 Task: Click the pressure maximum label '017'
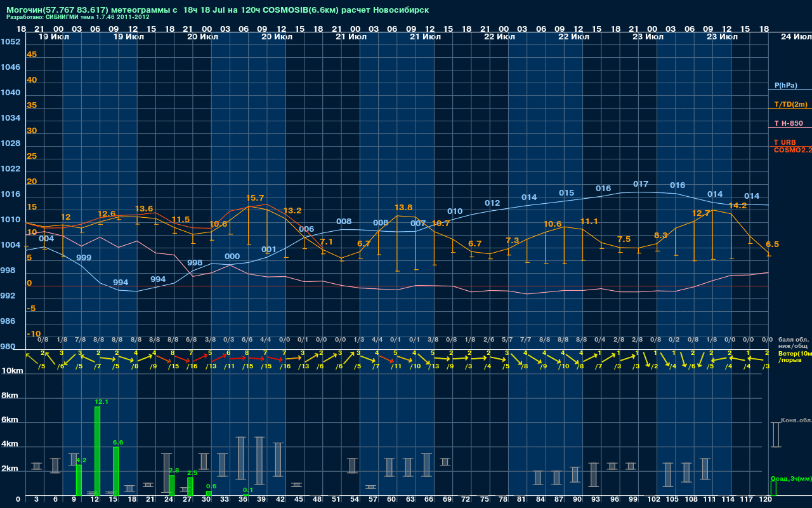point(641,184)
